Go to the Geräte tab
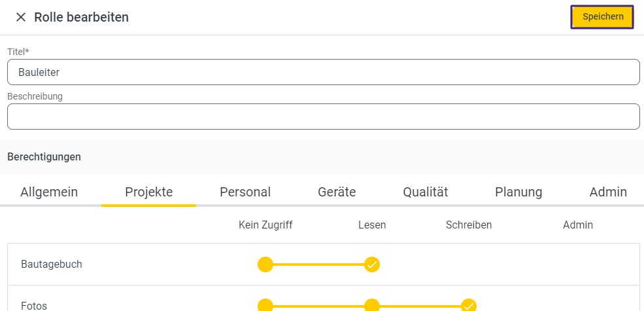The width and height of the screenshot is (644, 311). pos(337,192)
